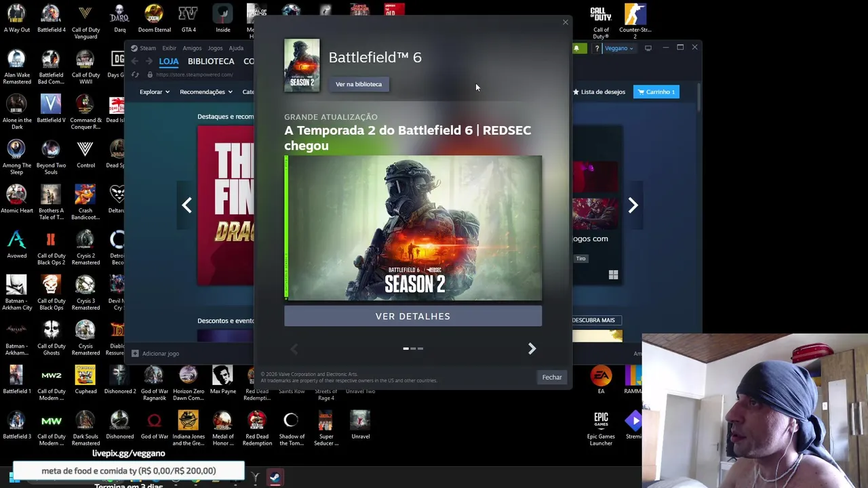Open Indiana Jones desktop shortcut
This screenshot has height=488, width=868.
tap(188, 428)
